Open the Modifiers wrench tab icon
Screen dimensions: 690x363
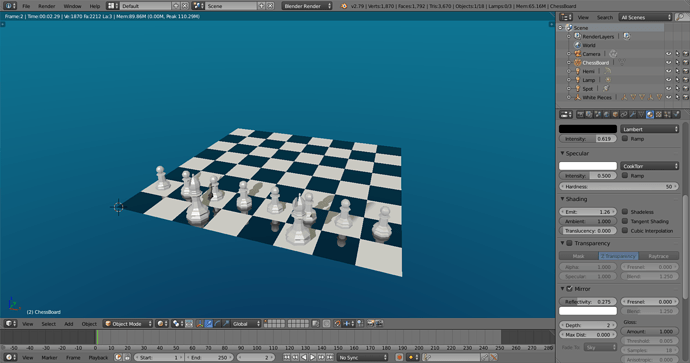[632, 114]
